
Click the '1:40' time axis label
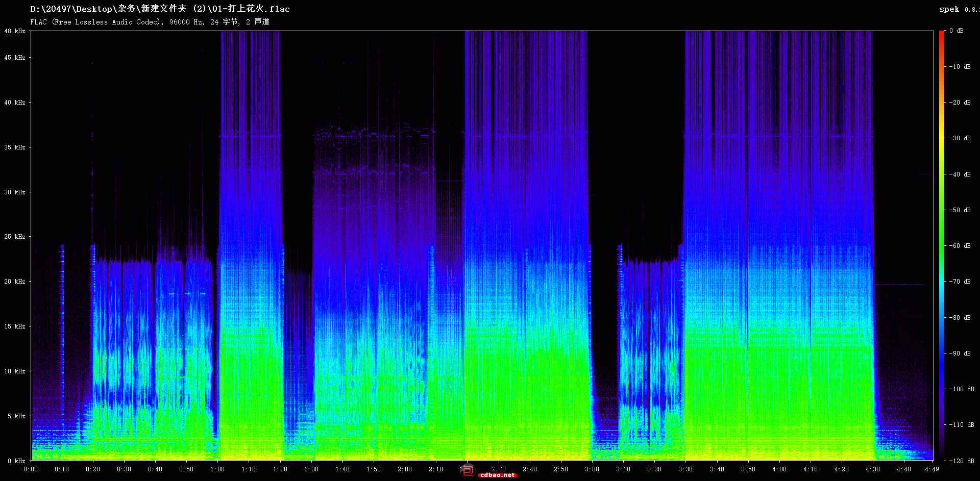click(x=342, y=469)
